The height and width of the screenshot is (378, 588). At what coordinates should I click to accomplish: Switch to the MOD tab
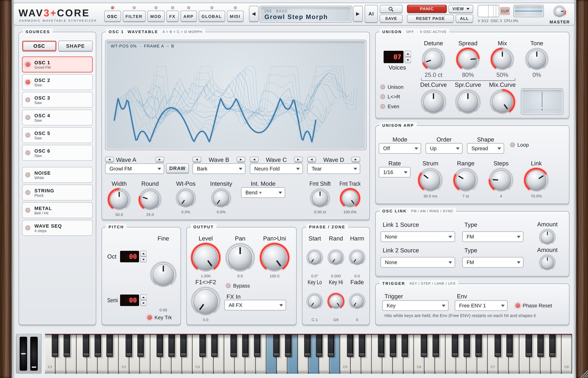coord(156,16)
